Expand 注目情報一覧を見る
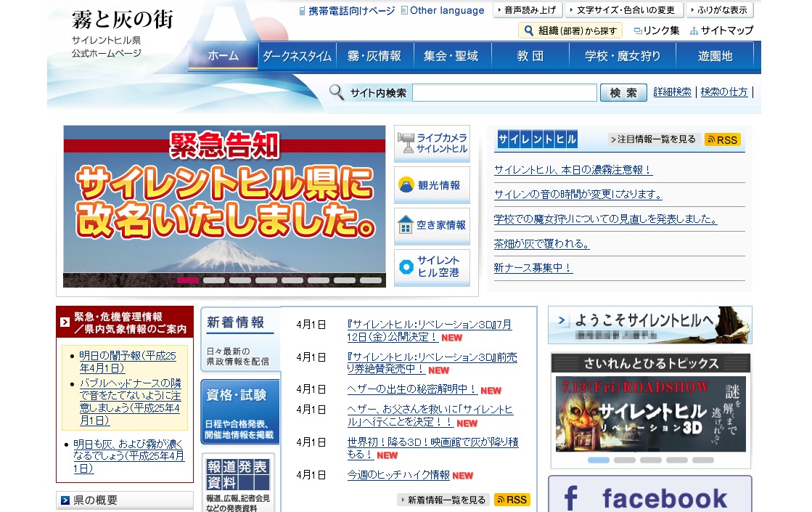 [x=653, y=139]
